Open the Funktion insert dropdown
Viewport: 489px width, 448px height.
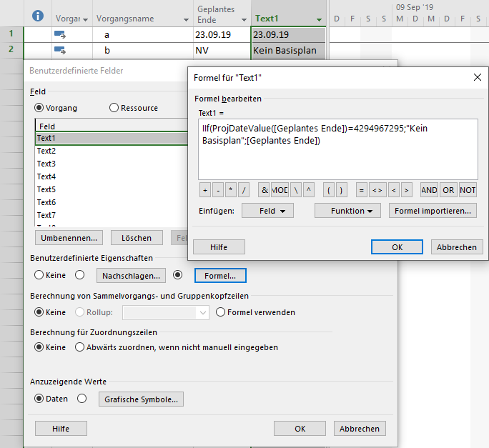[347, 211]
